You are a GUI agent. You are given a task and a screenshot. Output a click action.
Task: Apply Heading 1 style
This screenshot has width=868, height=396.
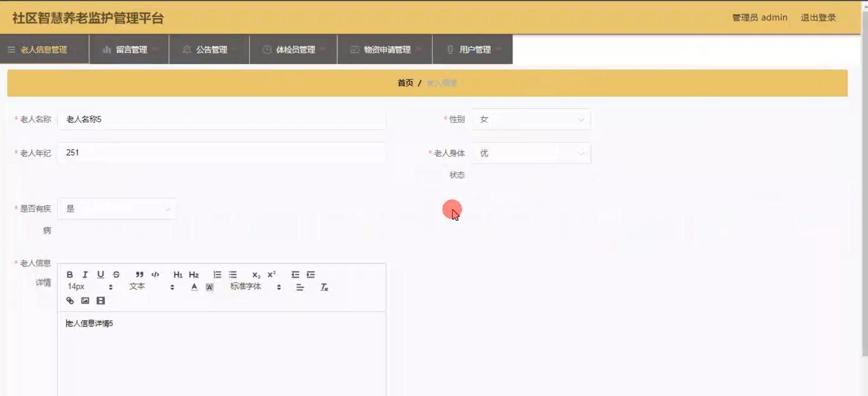pos(178,275)
